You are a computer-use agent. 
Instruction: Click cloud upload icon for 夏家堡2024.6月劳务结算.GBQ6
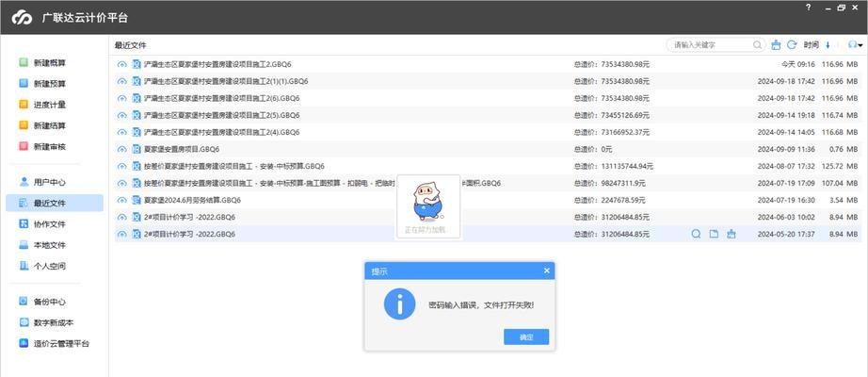(121, 200)
